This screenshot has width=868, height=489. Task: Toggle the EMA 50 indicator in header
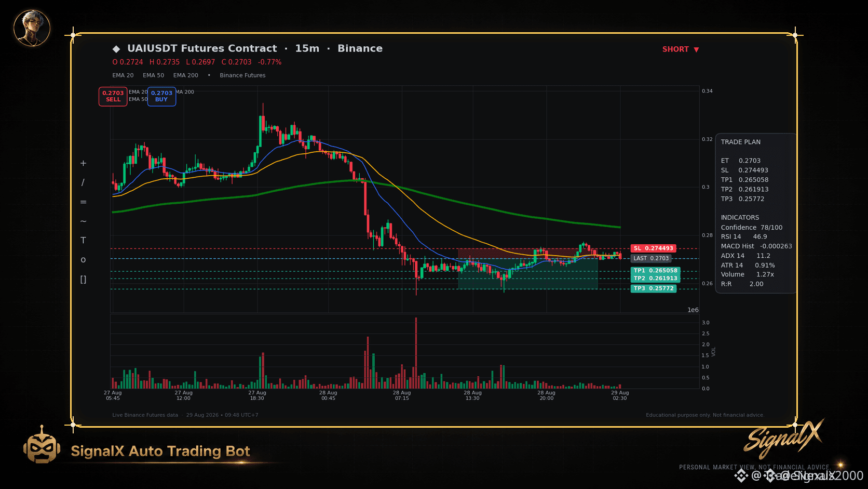(154, 75)
